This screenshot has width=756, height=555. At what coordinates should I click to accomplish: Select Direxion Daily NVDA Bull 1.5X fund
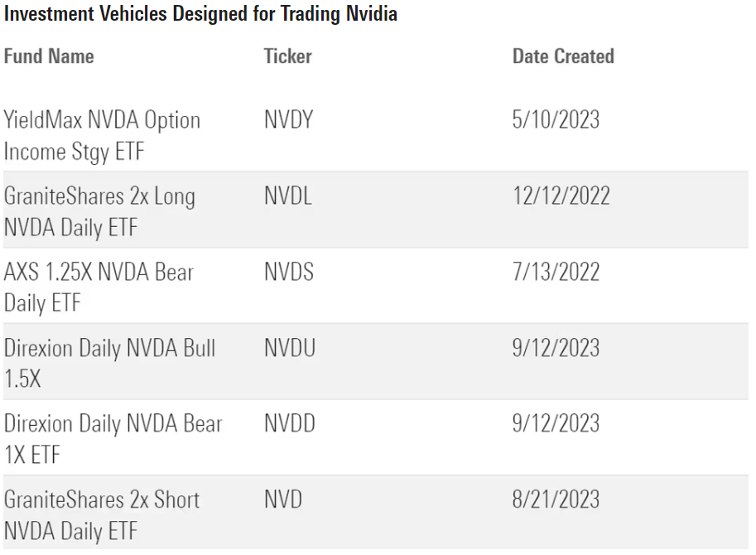tap(109, 363)
